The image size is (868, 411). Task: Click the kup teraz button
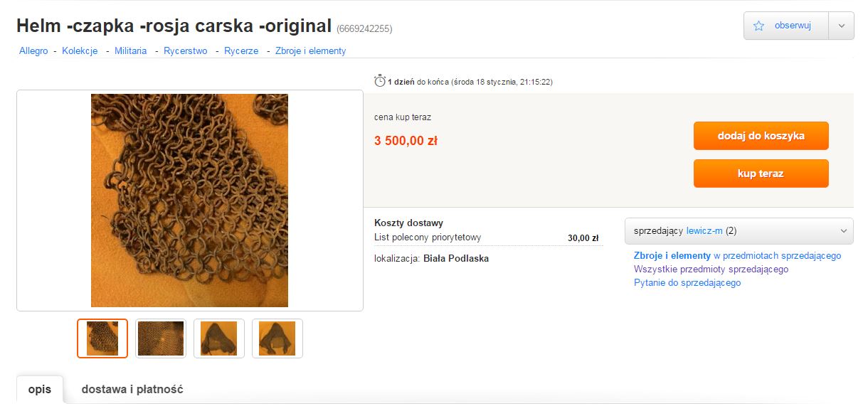point(761,174)
